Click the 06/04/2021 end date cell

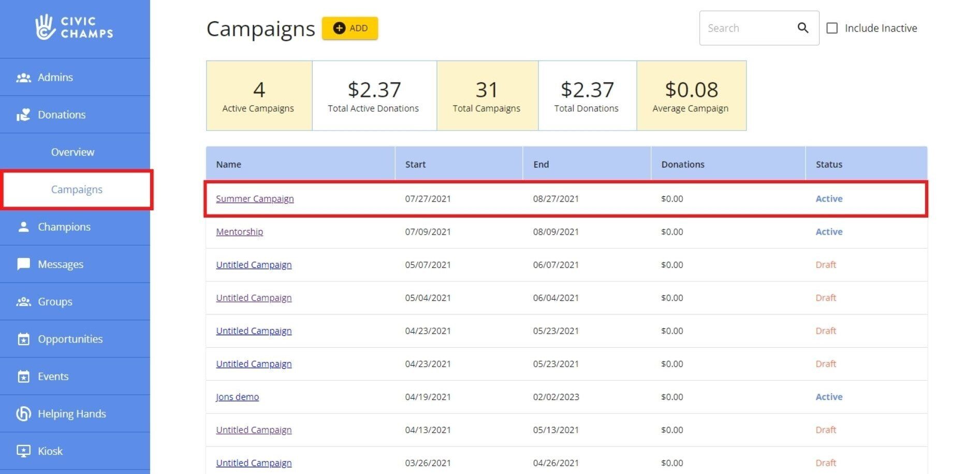point(556,298)
